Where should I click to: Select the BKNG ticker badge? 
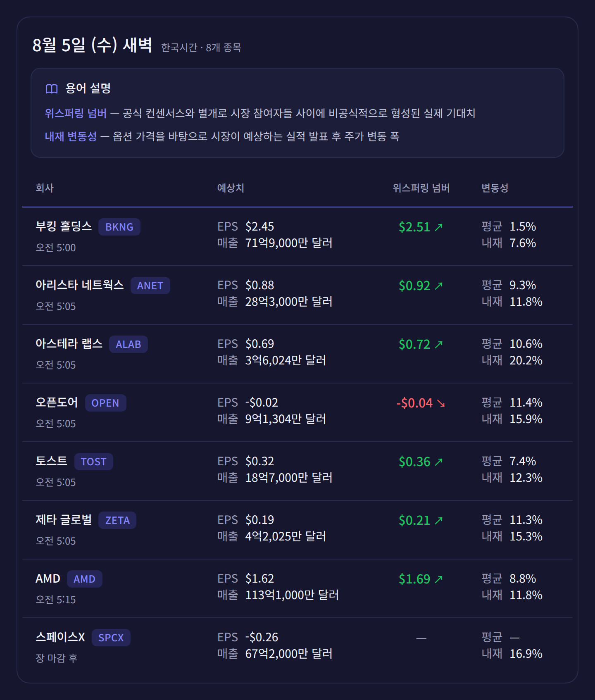pyautogui.click(x=119, y=227)
